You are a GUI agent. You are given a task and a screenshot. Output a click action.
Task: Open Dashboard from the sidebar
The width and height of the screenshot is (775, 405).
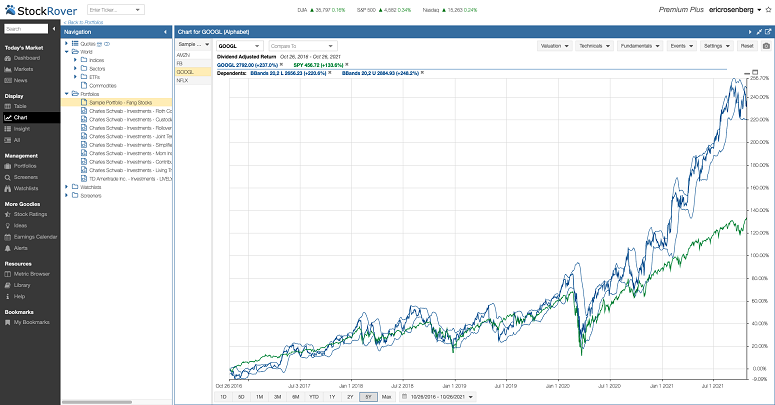point(22,58)
